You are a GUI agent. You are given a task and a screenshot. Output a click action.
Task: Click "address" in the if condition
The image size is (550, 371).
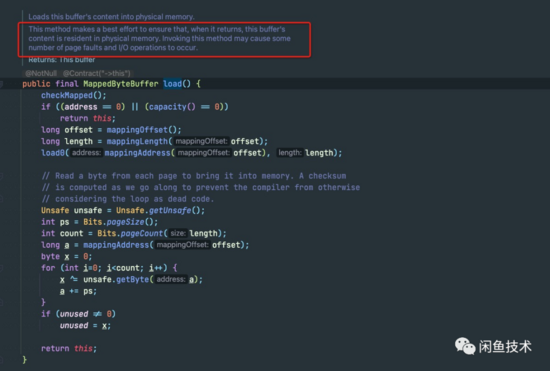point(81,107)
